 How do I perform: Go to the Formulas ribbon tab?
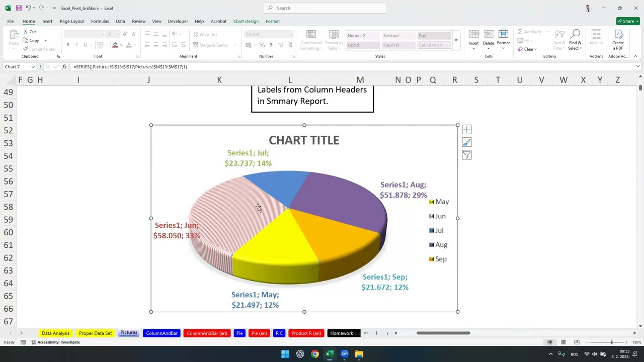[x=100, y=21]
